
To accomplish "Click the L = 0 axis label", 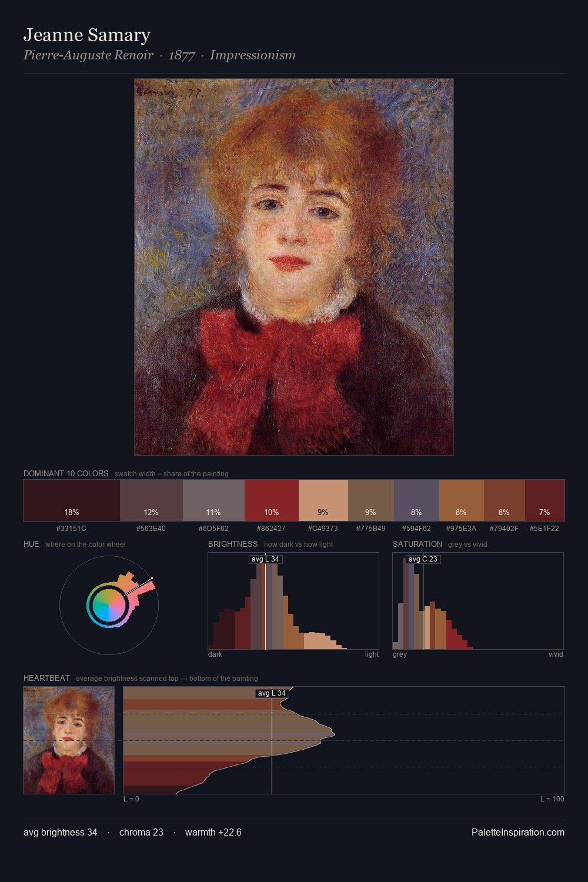I will [x=131, y=799].
